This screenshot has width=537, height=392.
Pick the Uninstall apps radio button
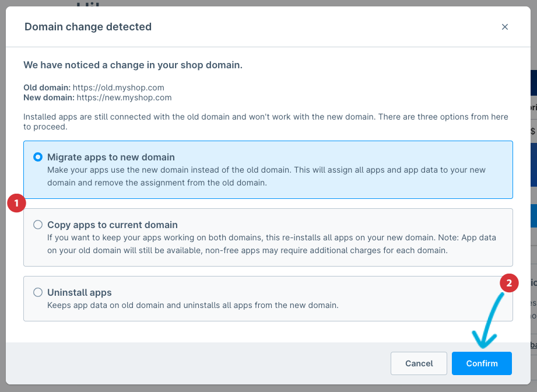point(38,292)
